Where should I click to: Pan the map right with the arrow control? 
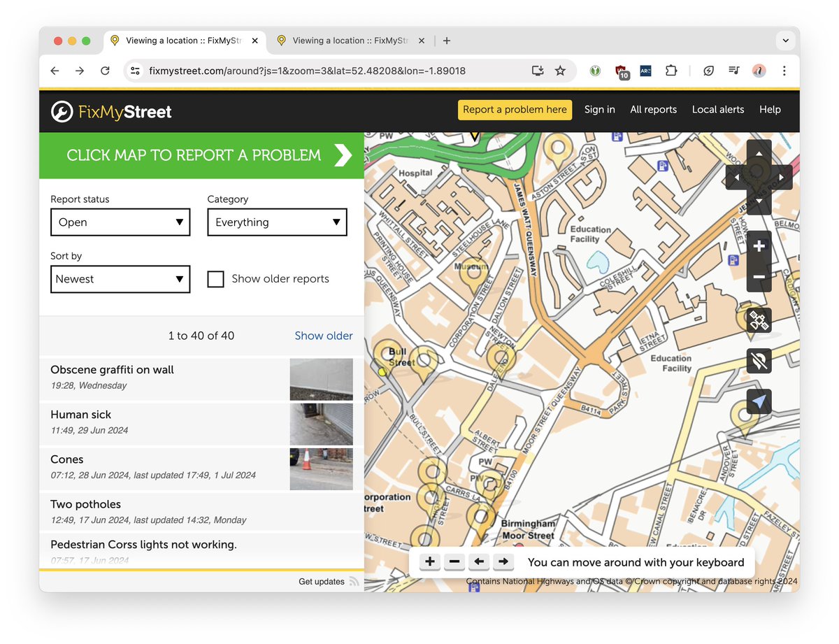click(x=782, y=178)
